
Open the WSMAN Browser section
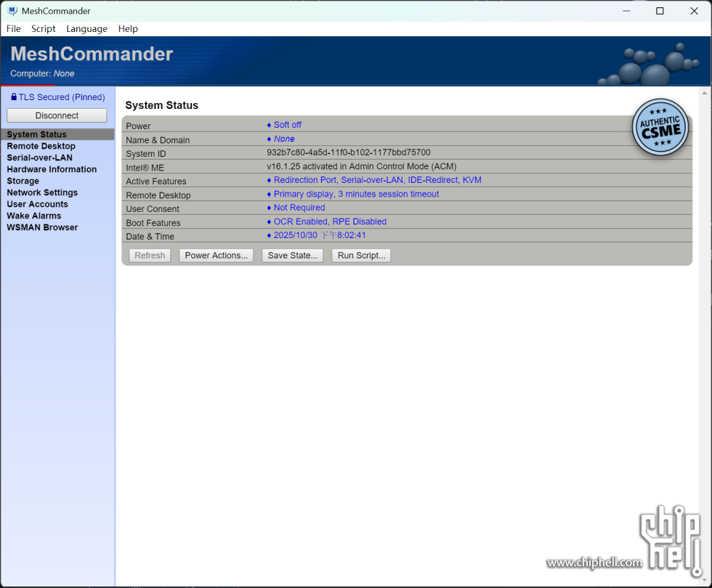tap(42, 227)
